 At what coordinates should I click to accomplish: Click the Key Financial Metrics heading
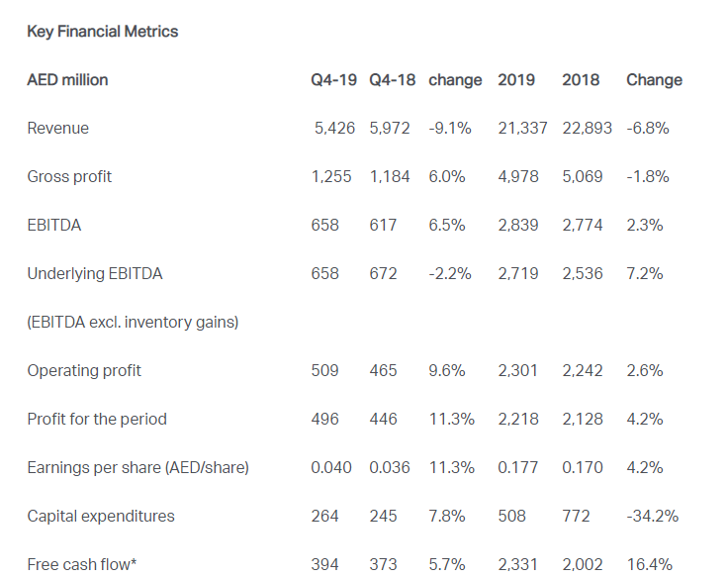(x=103, y=32)
